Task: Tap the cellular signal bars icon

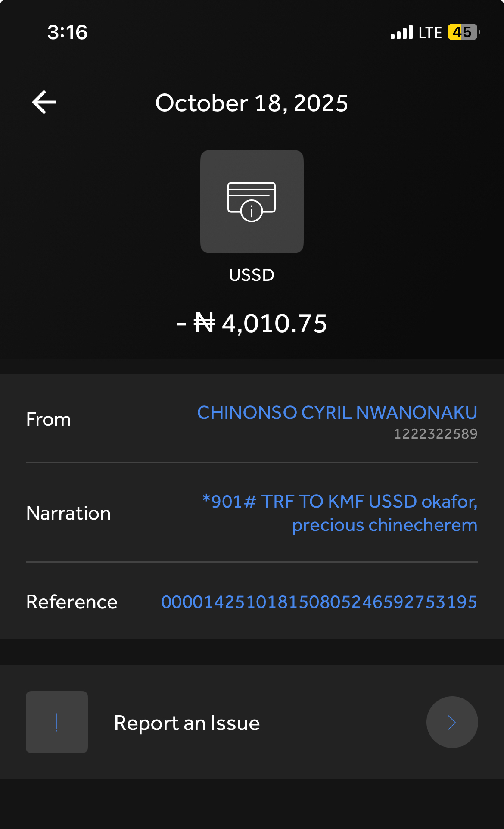Action: pyautogui.click(x=401, y=32)
